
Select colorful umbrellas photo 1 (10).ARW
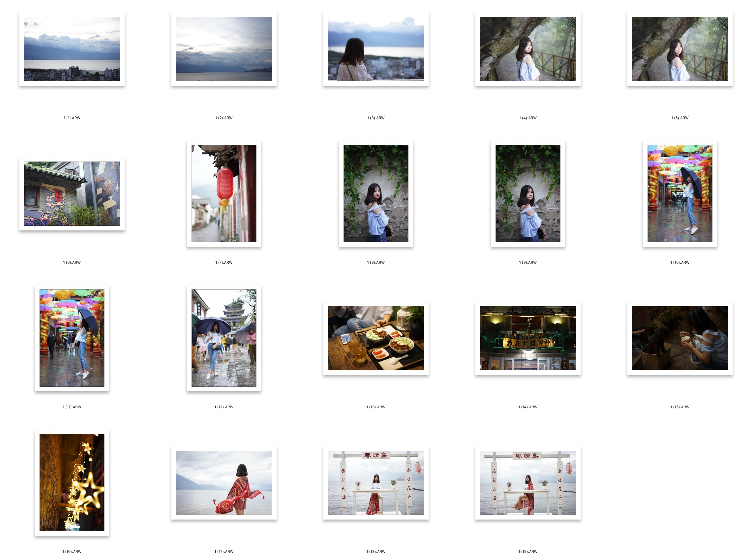click(x=679, y=194)
